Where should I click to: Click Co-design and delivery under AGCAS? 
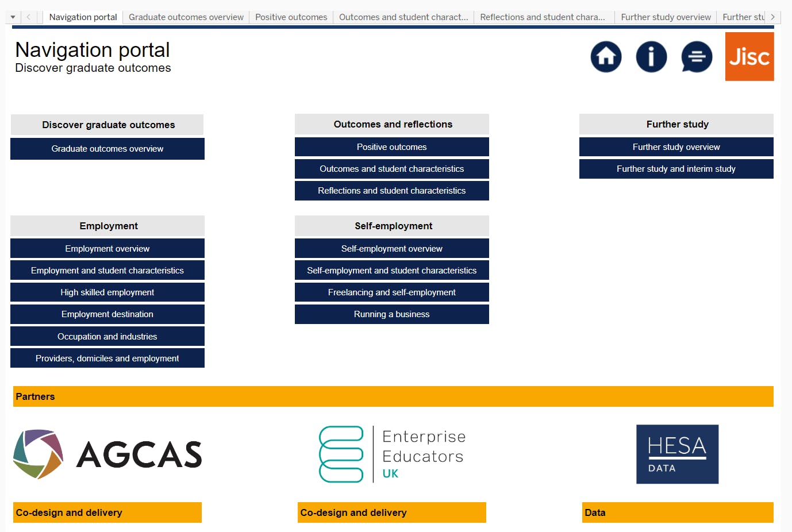point(107,512)
